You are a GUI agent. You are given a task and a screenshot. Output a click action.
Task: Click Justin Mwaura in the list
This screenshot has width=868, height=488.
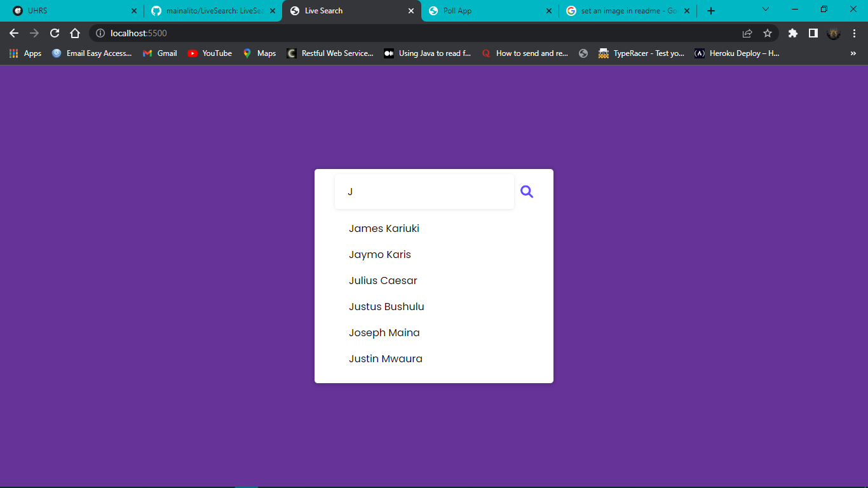tap(386, 358)
